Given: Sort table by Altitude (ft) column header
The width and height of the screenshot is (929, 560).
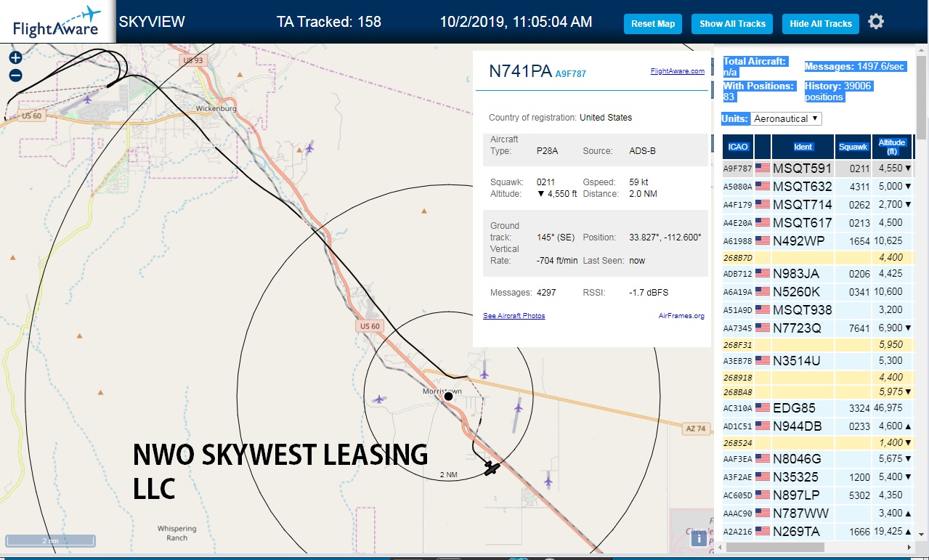Looking at the screenshot, I should [x=892, y=147].
